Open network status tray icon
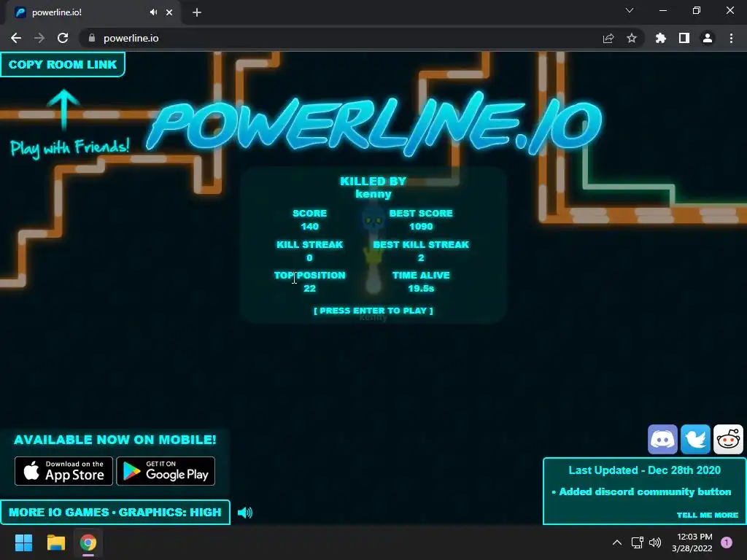The height and width of the screenshot is (560, 747). click(x=637, y=542)
